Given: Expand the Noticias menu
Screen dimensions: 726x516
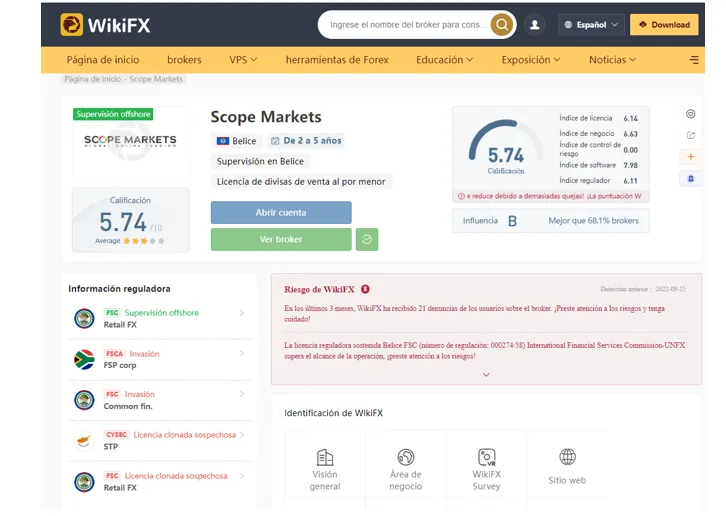Looking at the screenshot, I should [613, 60].
